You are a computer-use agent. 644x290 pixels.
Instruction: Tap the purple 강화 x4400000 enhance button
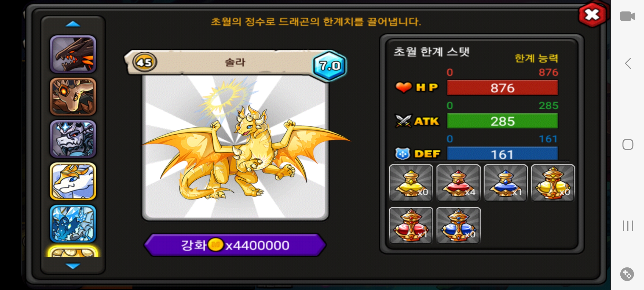click(235, 245)
